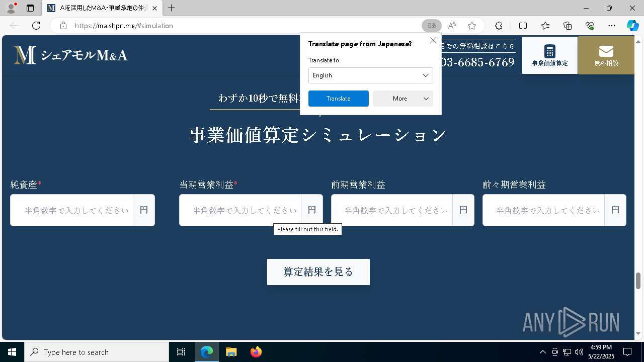Focus the 前々期営業利益 input field
Screen dimensions: 644x362
click(544, 210)
